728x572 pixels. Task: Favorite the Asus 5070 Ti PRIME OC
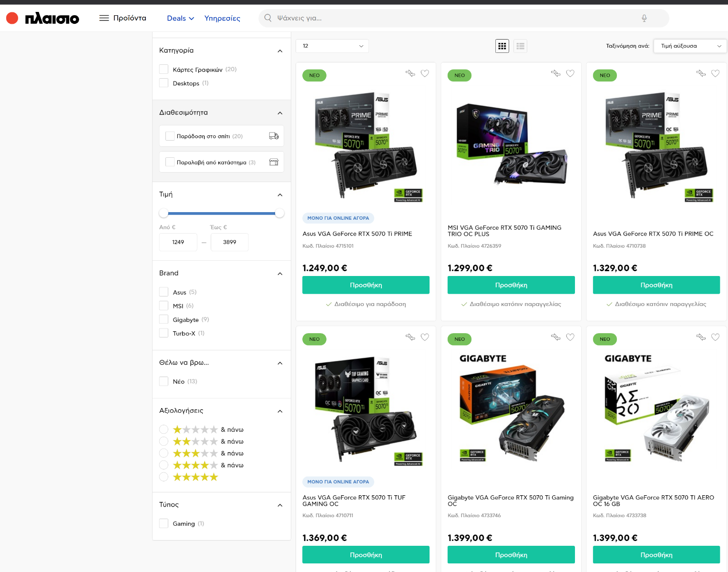pos(715,73)
